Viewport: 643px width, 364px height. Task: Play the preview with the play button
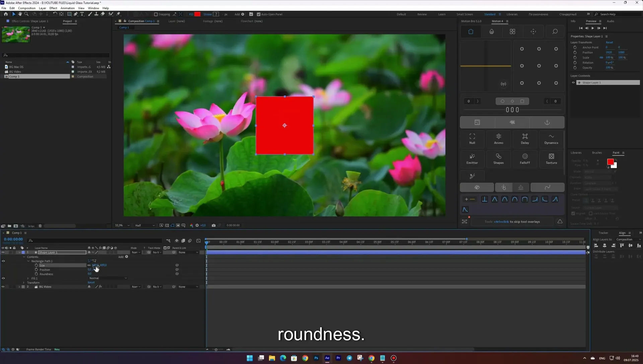pyautogui.click(x=593, y=28)
